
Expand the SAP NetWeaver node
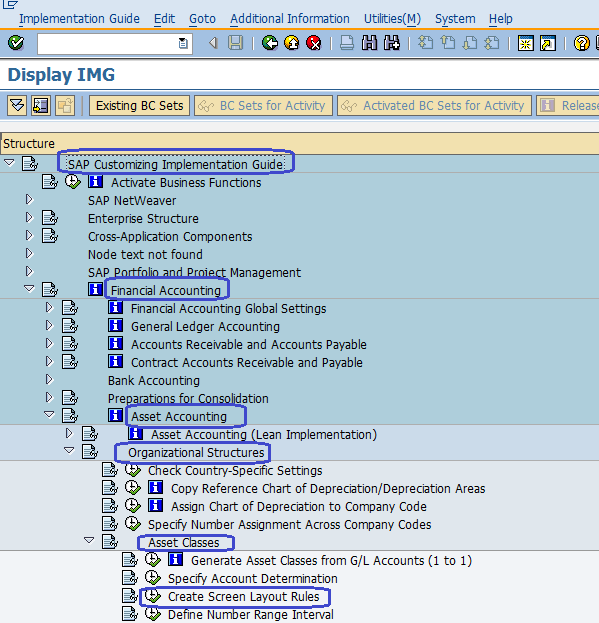coord(29,199)
